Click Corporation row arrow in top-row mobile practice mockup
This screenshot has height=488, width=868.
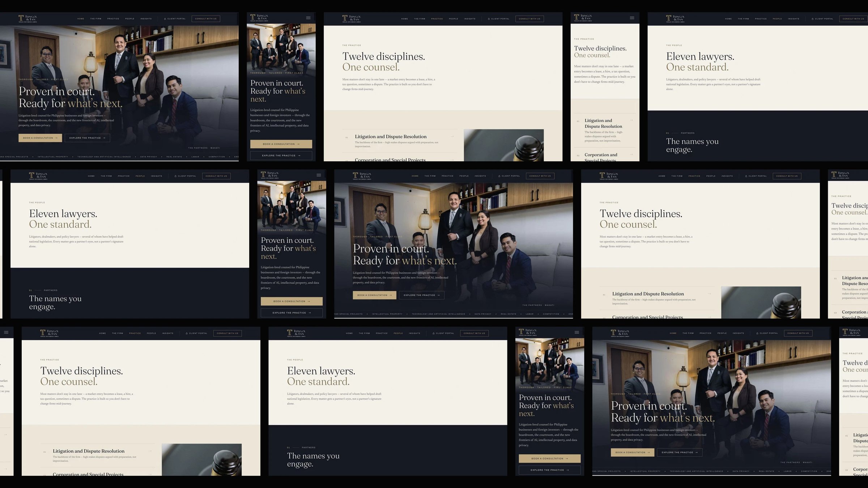click(631, 155)
